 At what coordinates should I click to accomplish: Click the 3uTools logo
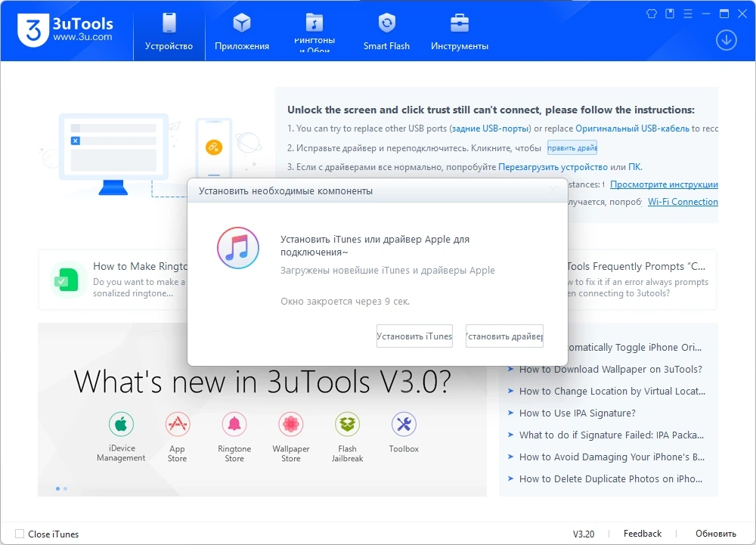[x=65, y=30]
